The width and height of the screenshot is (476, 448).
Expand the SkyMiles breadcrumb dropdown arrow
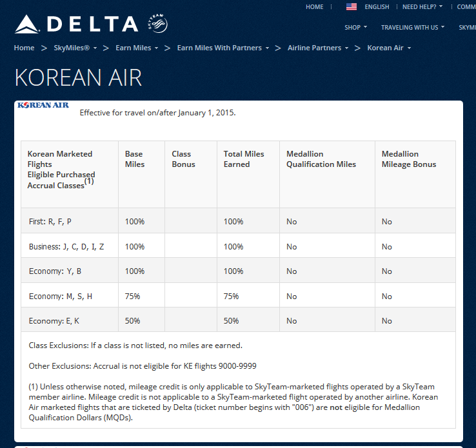(x=95, y=48)
